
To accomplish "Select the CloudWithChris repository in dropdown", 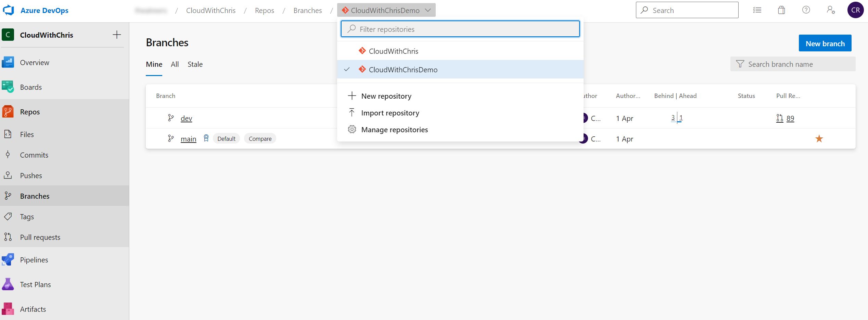I will (x=460, y=51).
